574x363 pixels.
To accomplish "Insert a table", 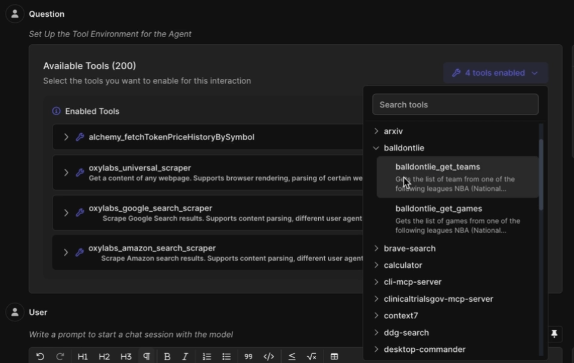I will [x=334, y=356].
